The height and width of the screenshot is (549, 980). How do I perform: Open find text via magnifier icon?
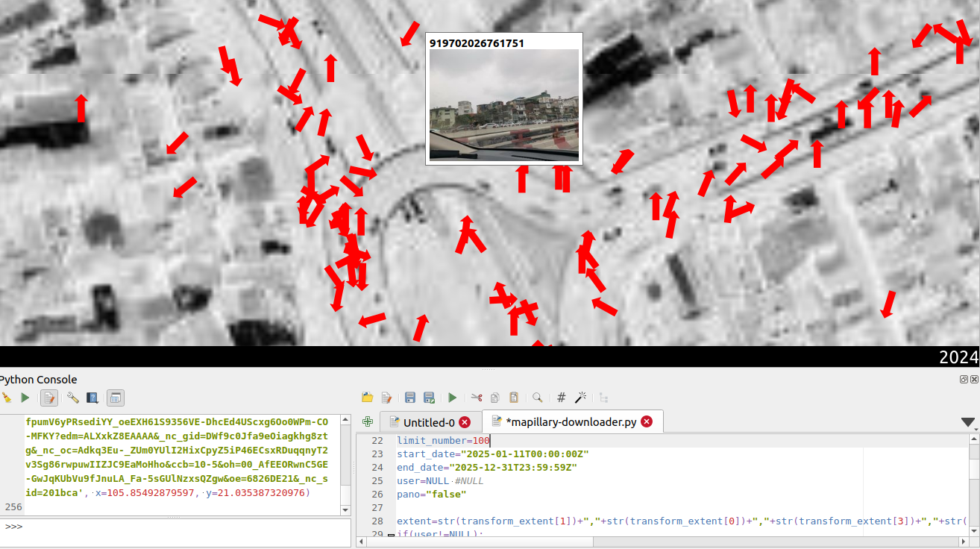tap(537, 398)
